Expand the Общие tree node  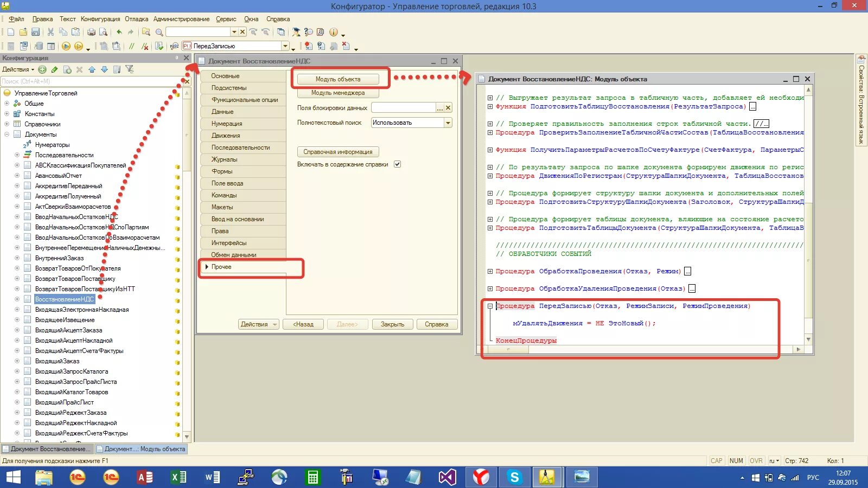7,104
